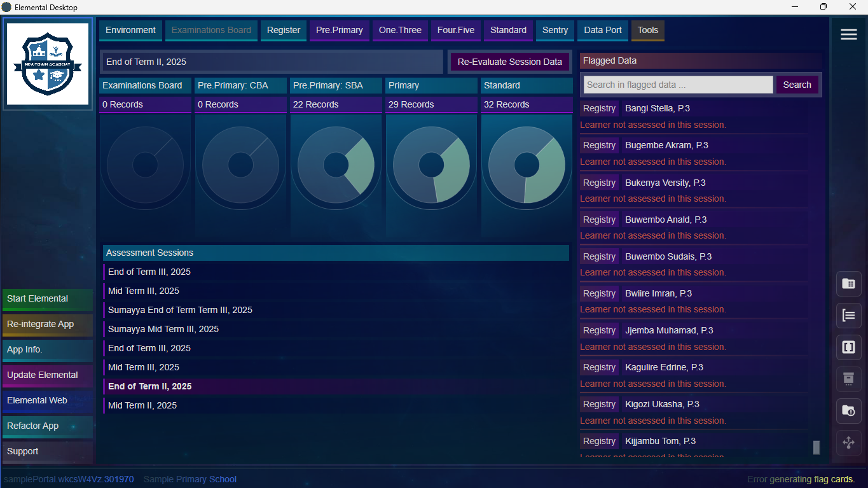Focus the flagged data search field
The height and width of the screenshot is (488, 868).
(x=678, y=85)
